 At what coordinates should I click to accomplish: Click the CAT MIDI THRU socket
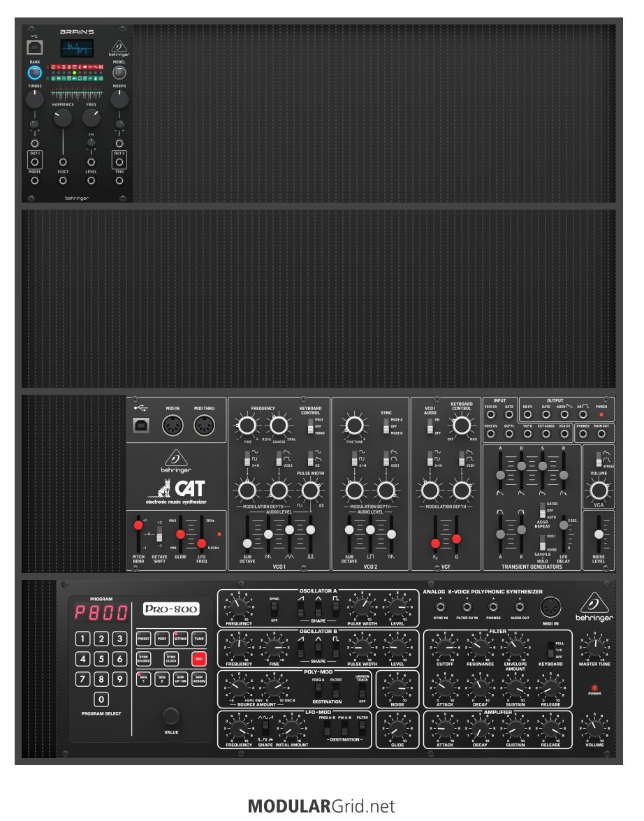click(x=204, y=425)
